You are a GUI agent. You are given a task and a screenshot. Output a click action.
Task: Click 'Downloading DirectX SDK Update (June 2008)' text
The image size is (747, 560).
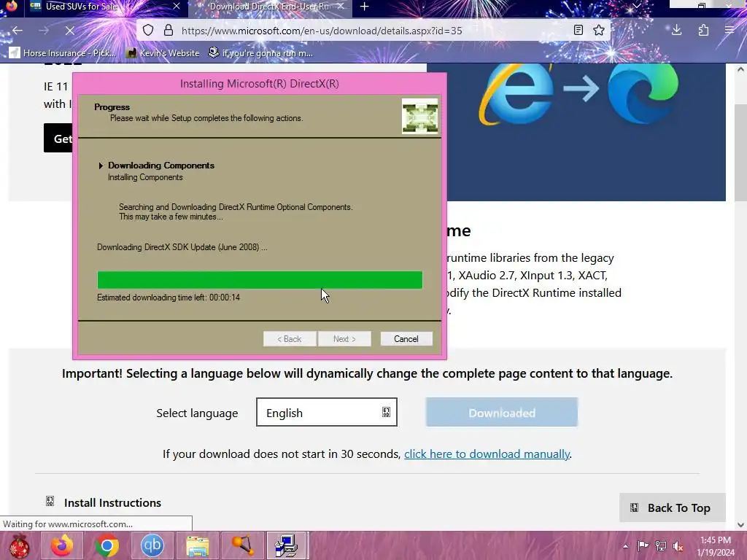pos(182,247)
